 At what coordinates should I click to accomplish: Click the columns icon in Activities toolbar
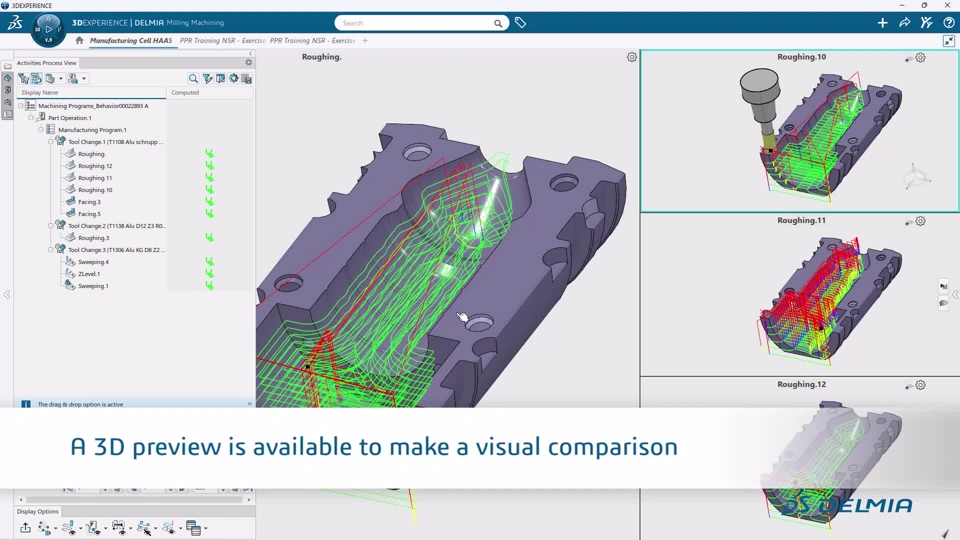point(220,78)
